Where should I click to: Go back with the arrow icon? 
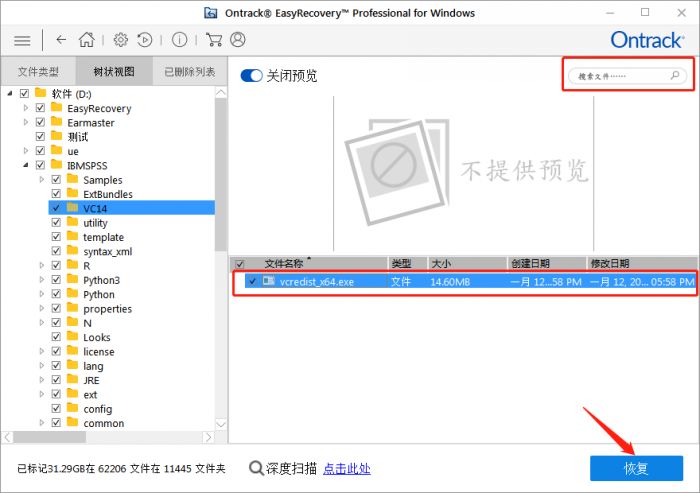click(x=61, y=40)
